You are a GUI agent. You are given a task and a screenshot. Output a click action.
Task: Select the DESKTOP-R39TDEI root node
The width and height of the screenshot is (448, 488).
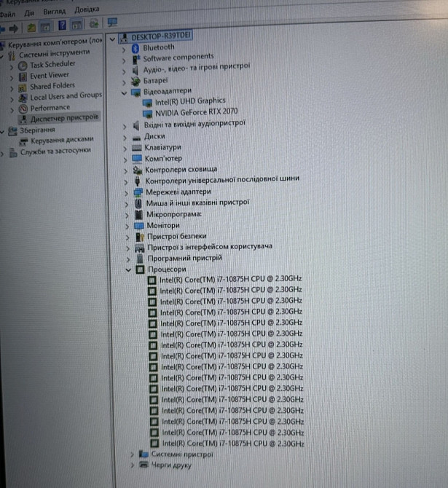[156, 36]
